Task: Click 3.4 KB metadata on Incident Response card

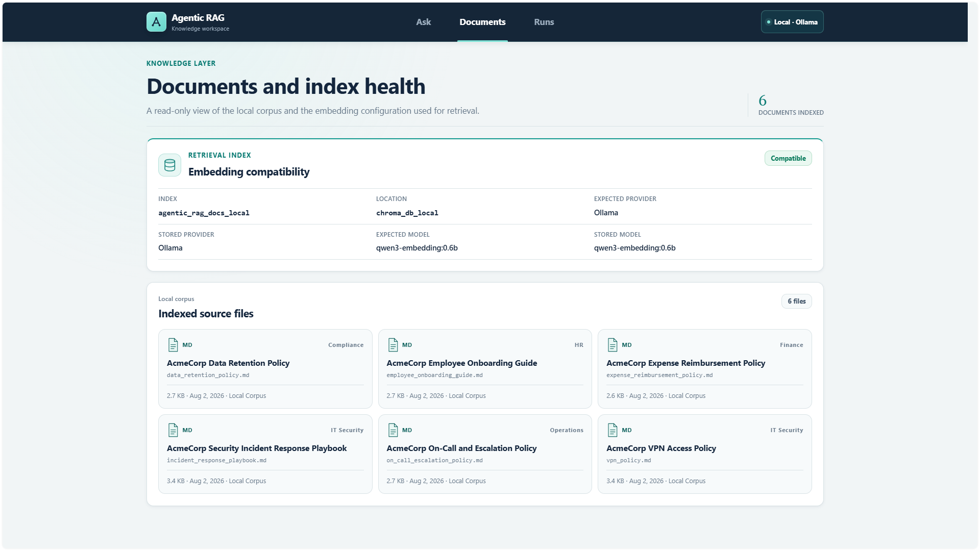Action: pos(216,481)
